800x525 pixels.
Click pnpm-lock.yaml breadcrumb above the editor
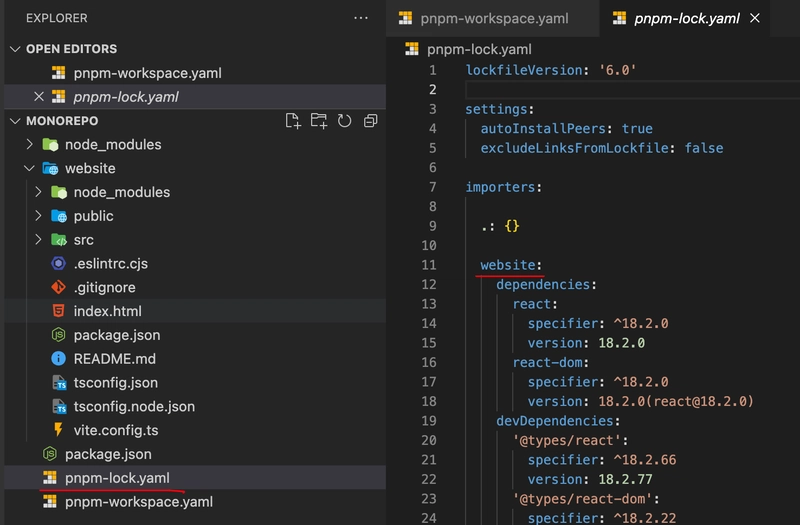[479, 49]
